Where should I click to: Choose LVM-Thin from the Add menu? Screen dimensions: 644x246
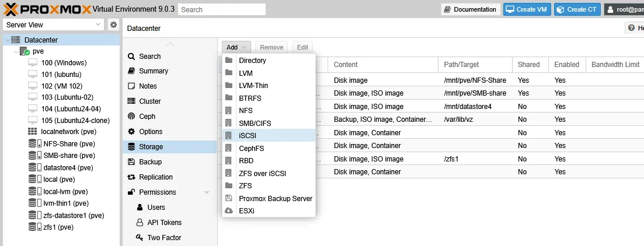pos(269,86)
